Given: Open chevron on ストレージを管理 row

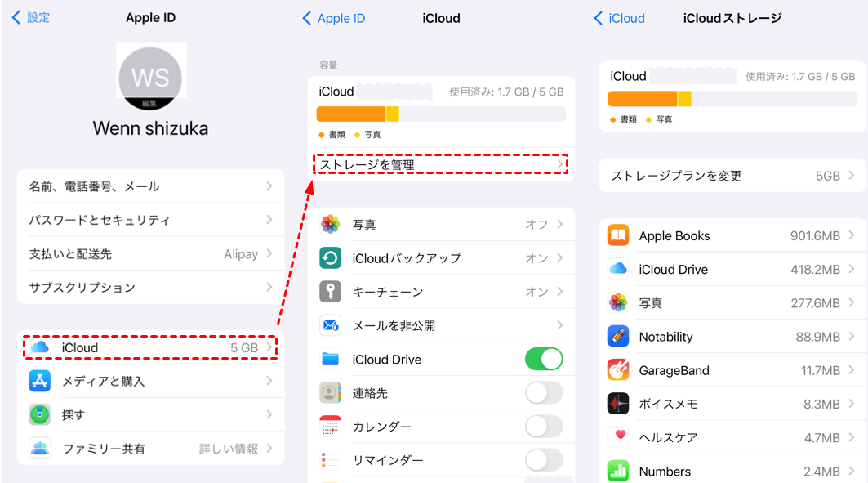Looking at the screenshot, I should (x=559, y=164).
